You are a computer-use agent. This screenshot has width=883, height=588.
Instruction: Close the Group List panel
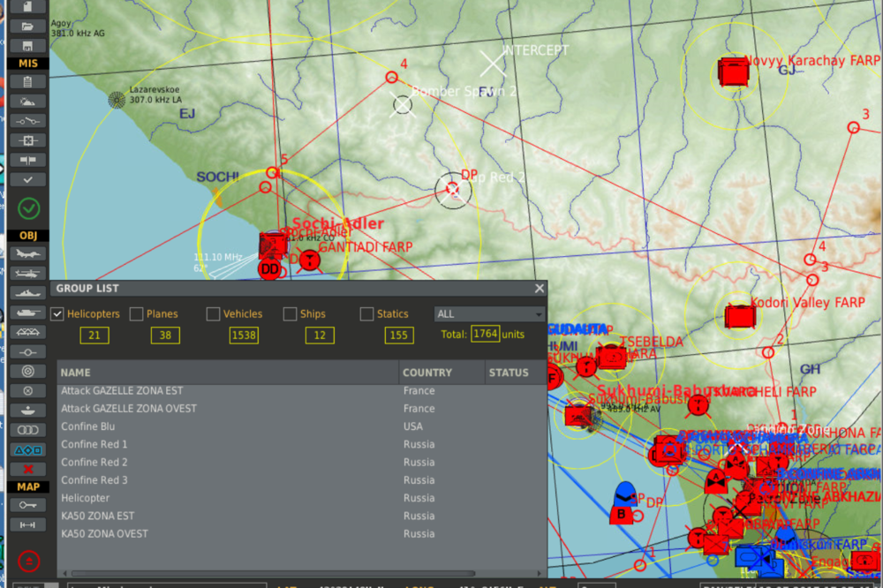[540, 289]
